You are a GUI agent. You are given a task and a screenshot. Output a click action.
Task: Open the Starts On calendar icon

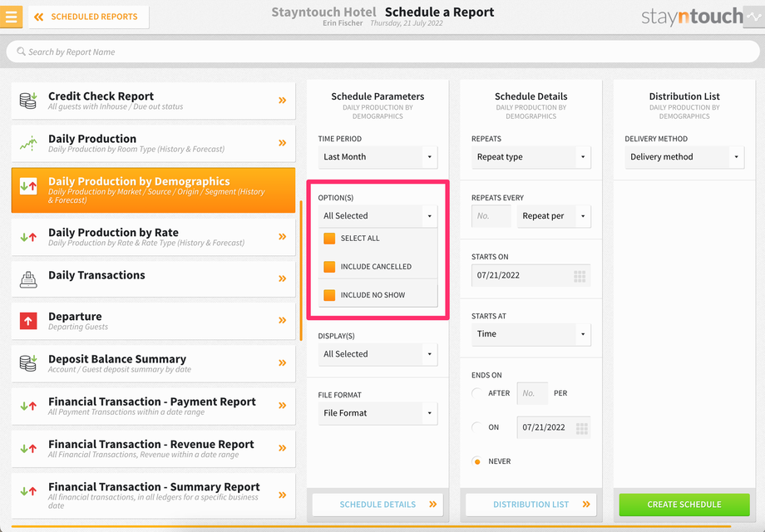point(580,277)
